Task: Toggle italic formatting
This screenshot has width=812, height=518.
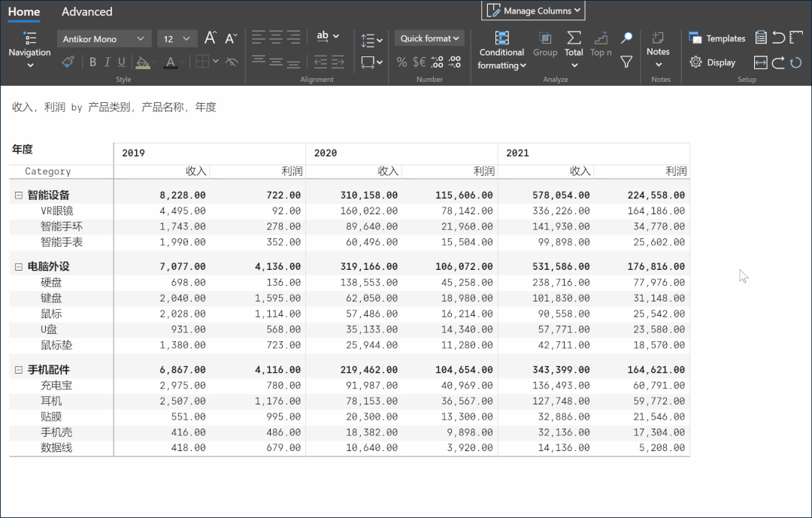Action: [x=108, y=62]
